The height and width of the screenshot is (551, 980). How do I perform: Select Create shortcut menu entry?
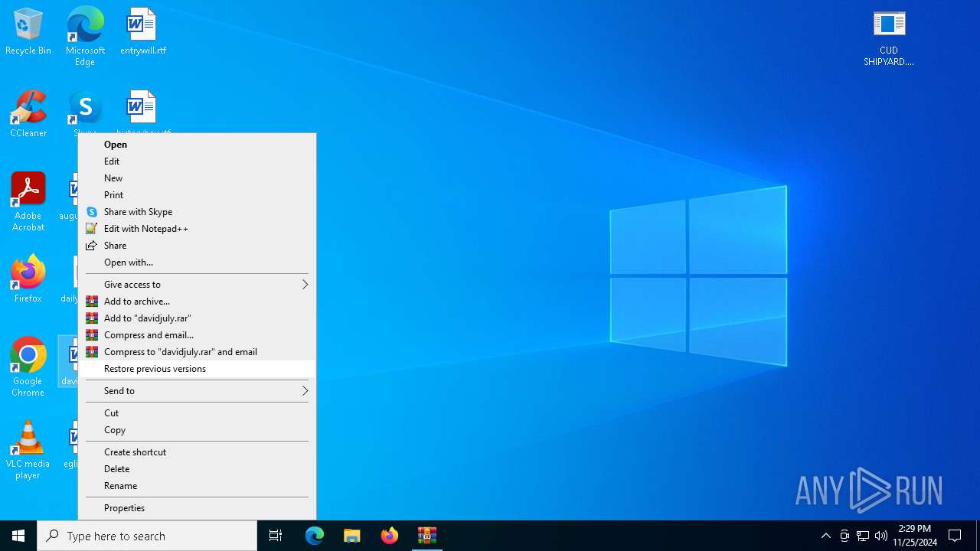click(x=198, y=452)
